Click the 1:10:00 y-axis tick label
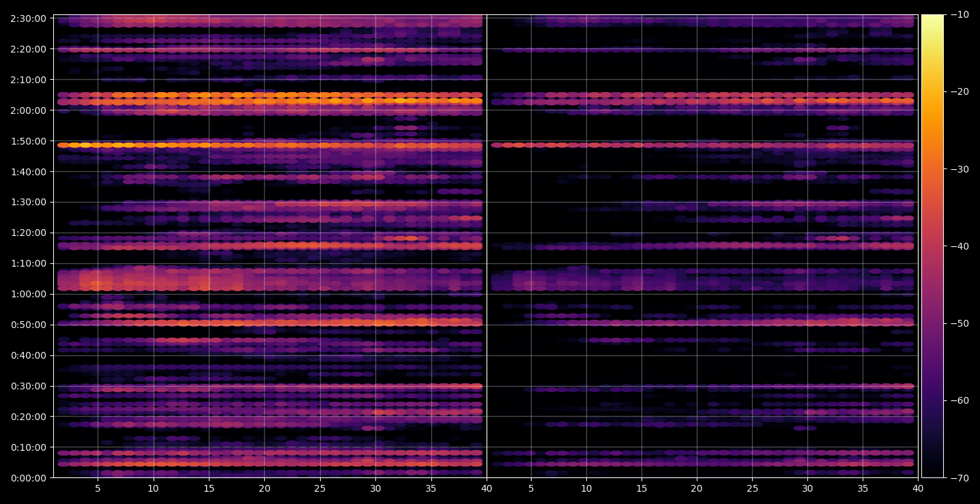The width and height of the screenshot is (980, 504). tap(28, 264)
